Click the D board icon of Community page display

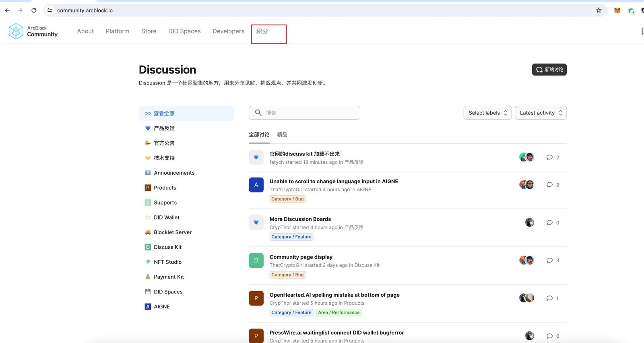[x=256, y=260]
